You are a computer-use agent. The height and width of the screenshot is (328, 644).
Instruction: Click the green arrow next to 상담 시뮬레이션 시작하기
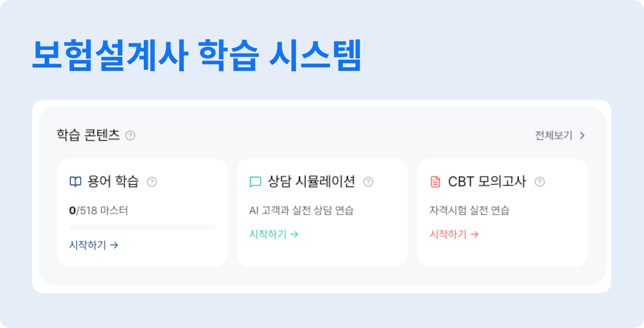click(x=294, y=234)
